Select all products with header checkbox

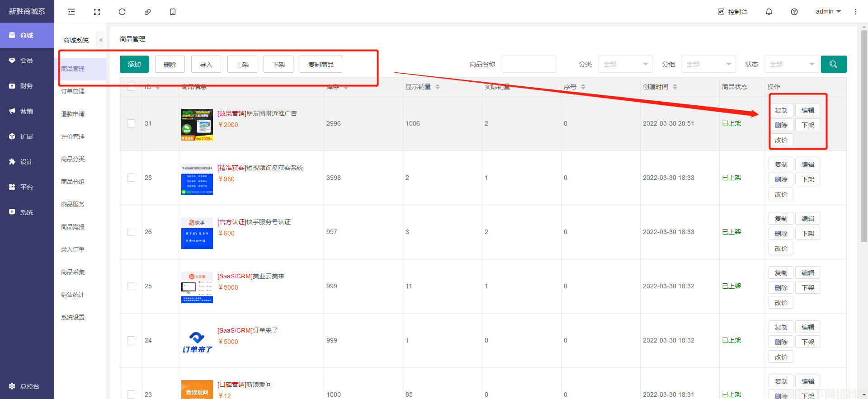(x=131, y=87)
